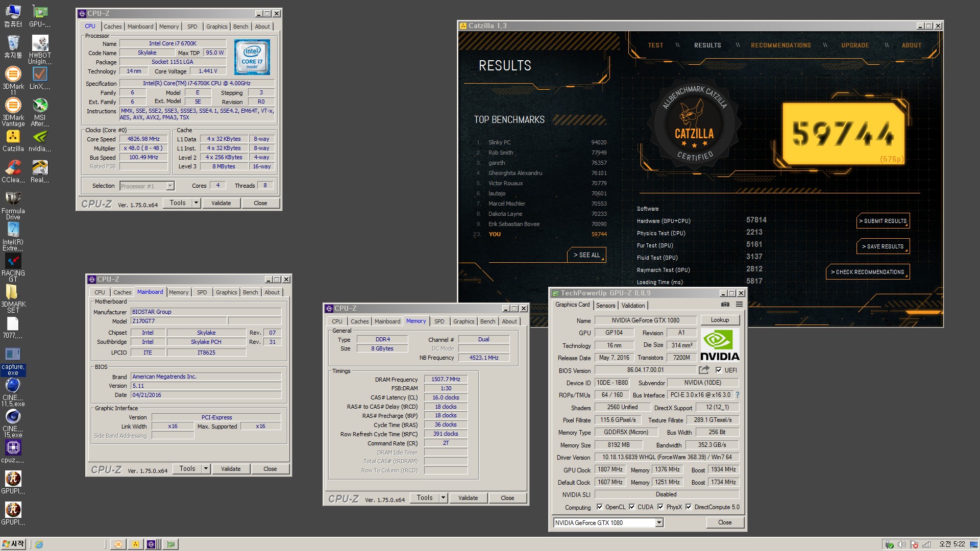Select the 'Slinky PC' leaderboard row
Image resolution: width=980 pixels, height=551 pixels.
point(541,142)
